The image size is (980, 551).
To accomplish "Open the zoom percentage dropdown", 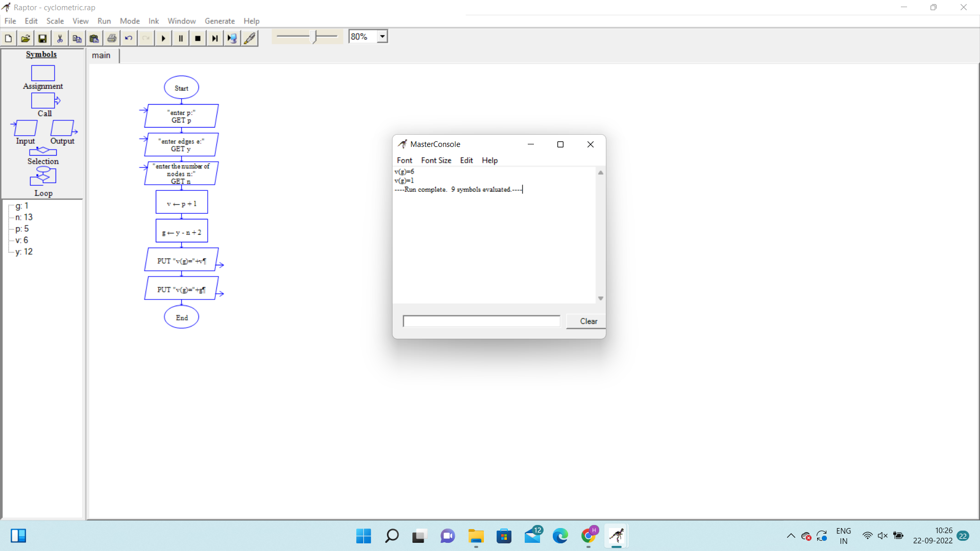I will tap(382, 37).
